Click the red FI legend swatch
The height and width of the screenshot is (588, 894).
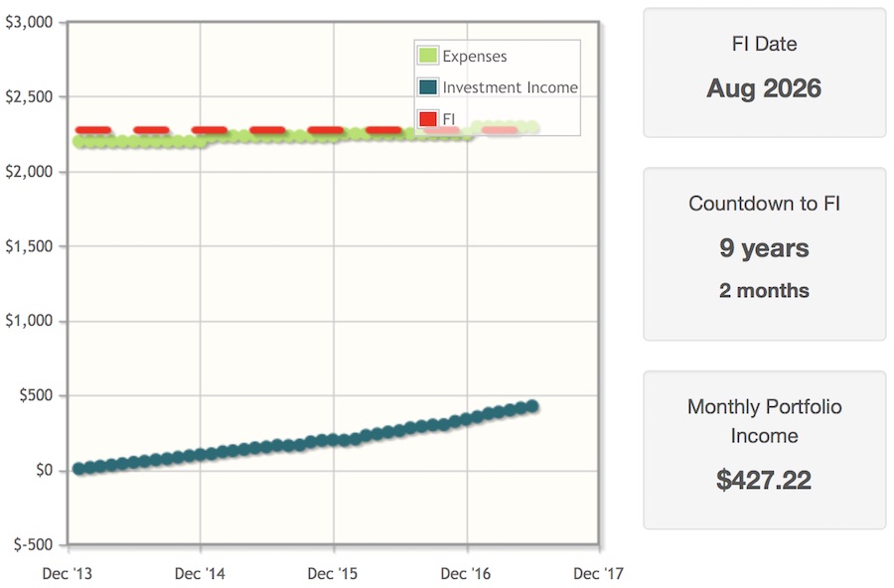pos(427,118)
